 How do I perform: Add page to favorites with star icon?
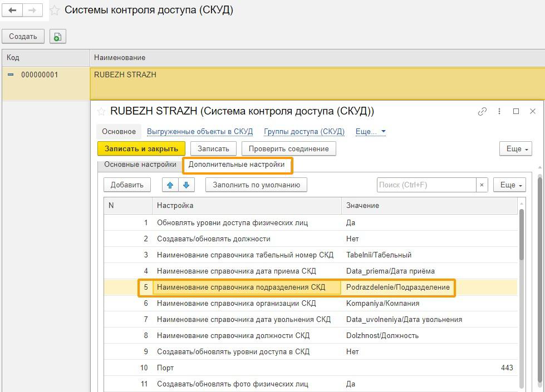[55, 11]
